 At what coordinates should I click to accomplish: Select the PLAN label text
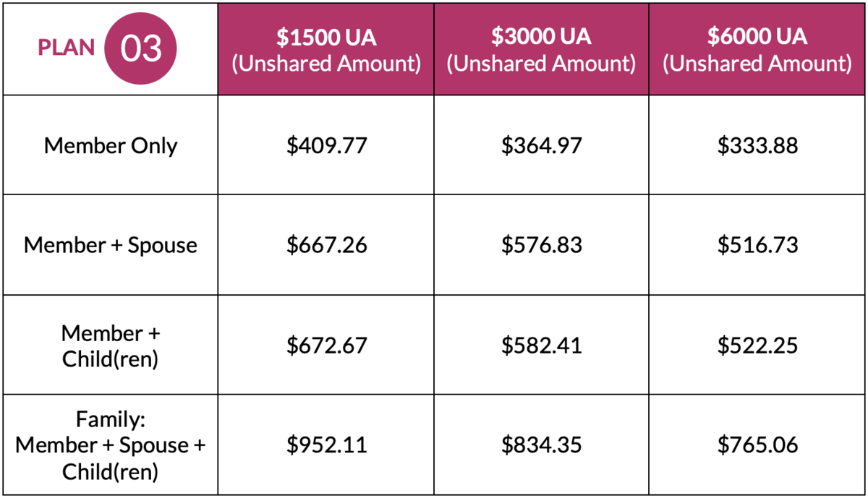67,48
